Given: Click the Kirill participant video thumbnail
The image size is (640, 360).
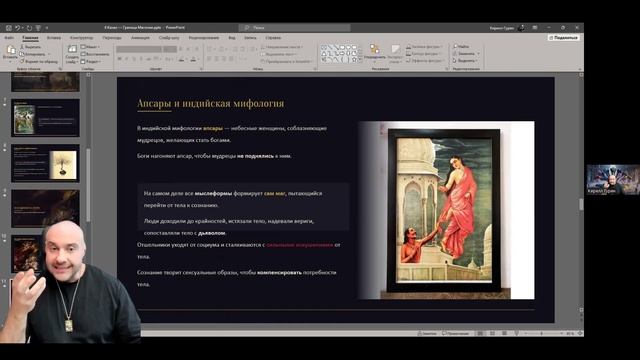Looking at the screenshot, I should (613, 180).
